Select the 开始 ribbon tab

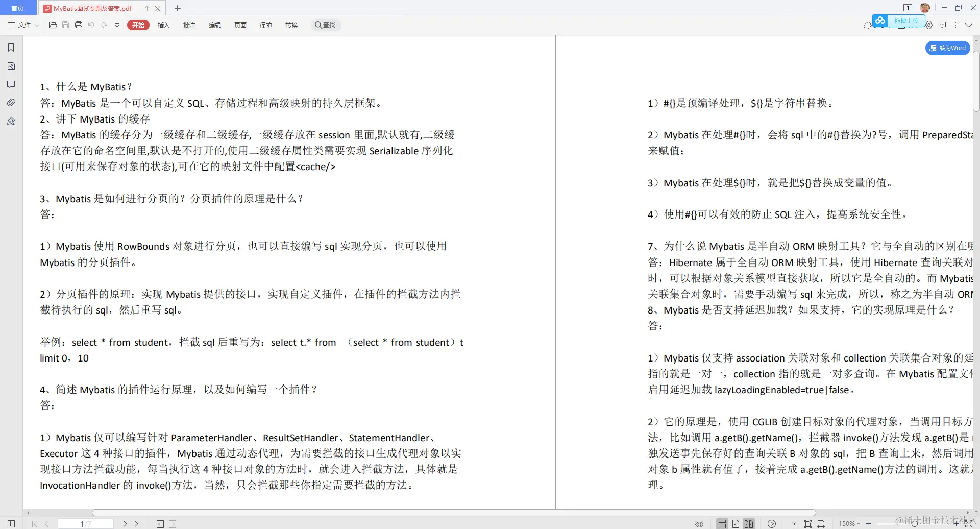click(138, 25)
